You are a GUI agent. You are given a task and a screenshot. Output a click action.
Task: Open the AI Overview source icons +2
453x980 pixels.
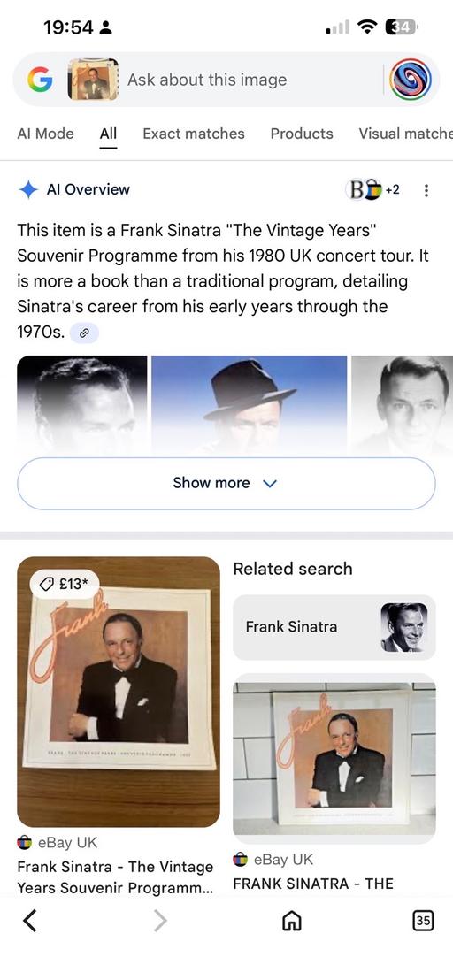click(372, 189)
